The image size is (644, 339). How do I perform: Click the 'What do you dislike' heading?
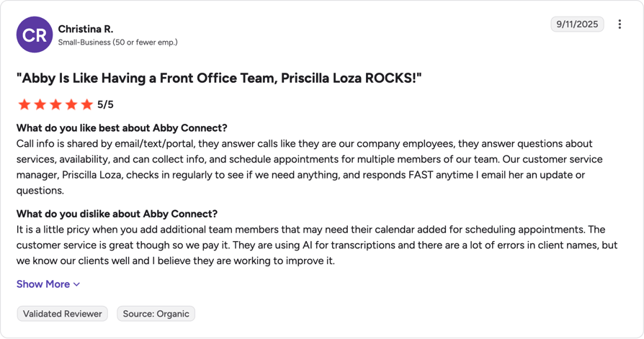coord(117,214)
